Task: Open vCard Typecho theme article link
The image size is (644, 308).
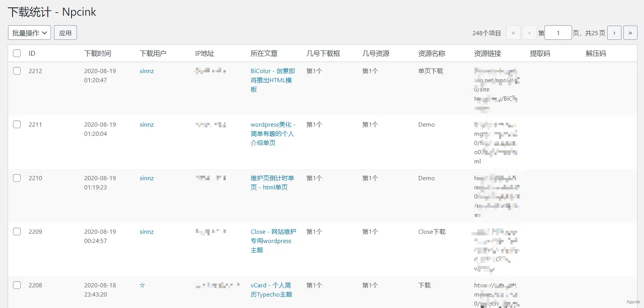Action: [271, 290]
